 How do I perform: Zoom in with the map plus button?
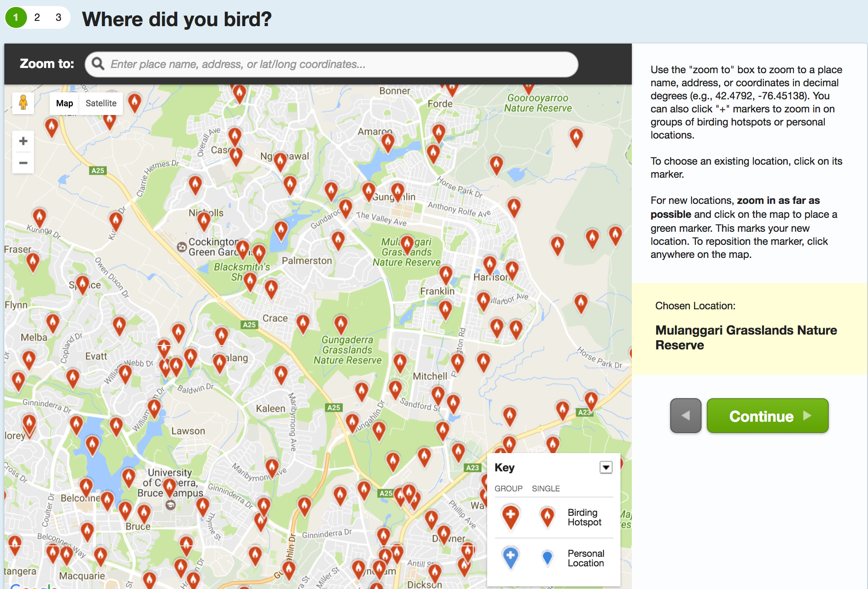tap(23, 141)
